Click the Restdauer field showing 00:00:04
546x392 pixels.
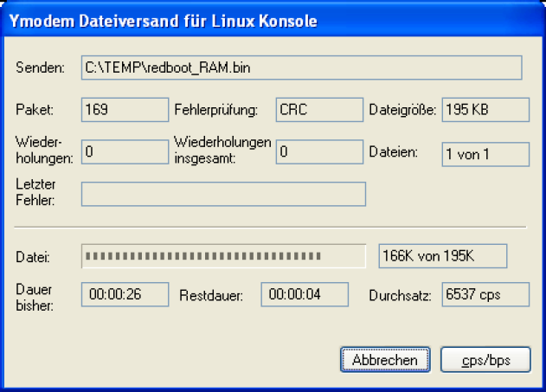click(305, 294)
